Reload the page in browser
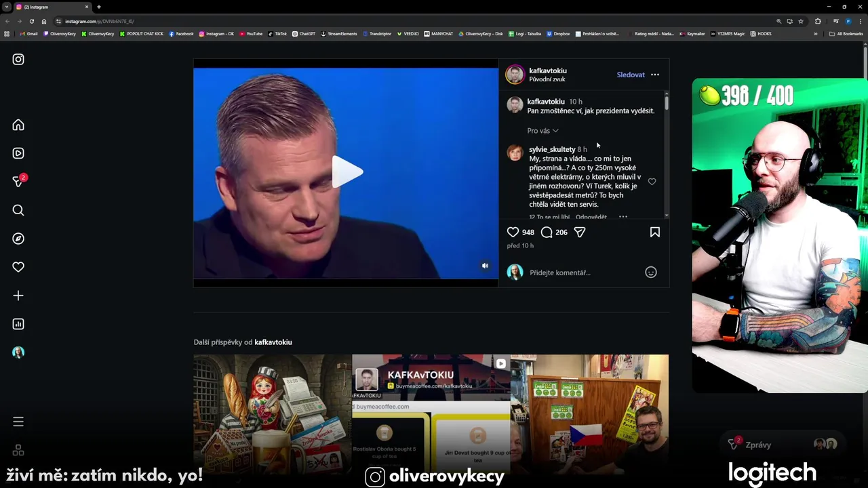Image resolution: width=868 pixels, height=488 pixels. pos(31,21)
